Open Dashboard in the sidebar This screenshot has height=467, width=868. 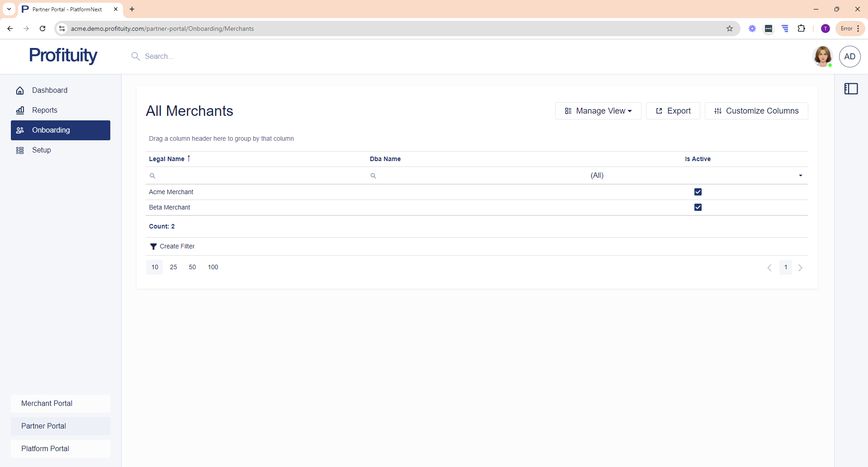50,91
